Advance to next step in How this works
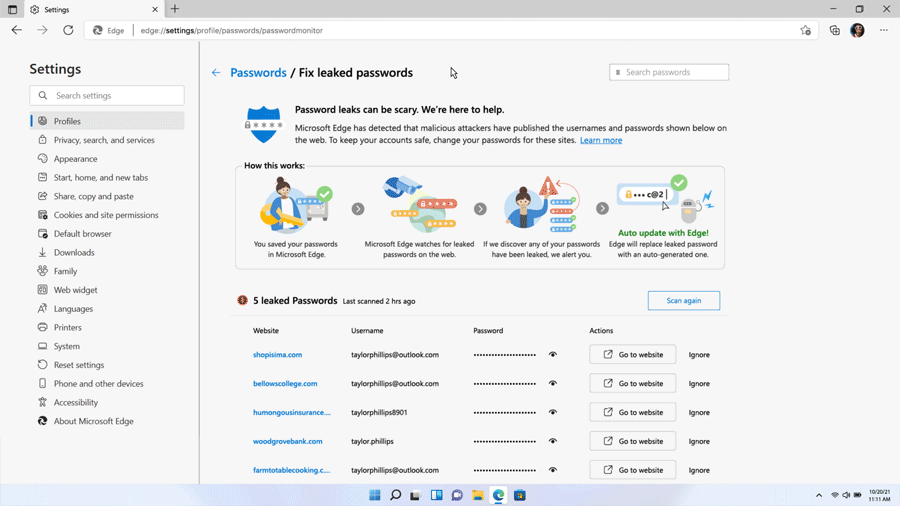 coord(358,209)
